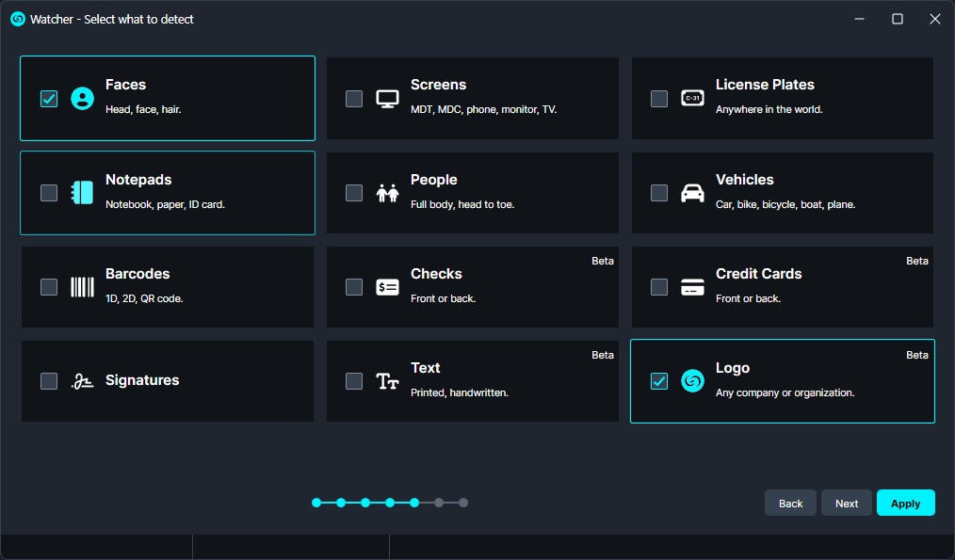Close the Watcher window
The width and height of the screenshot is (955, 560).
pos(935,19)
